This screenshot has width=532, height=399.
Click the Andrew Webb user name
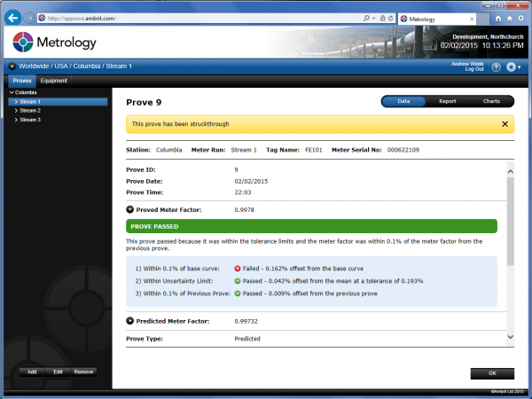(x=467, y=64)
